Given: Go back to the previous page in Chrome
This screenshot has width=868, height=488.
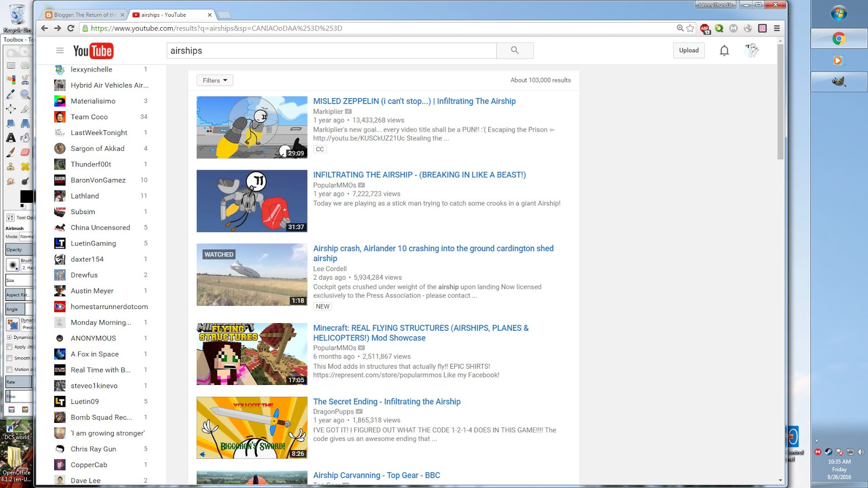Looking at the screenshot, I should (x=44, y=28).
